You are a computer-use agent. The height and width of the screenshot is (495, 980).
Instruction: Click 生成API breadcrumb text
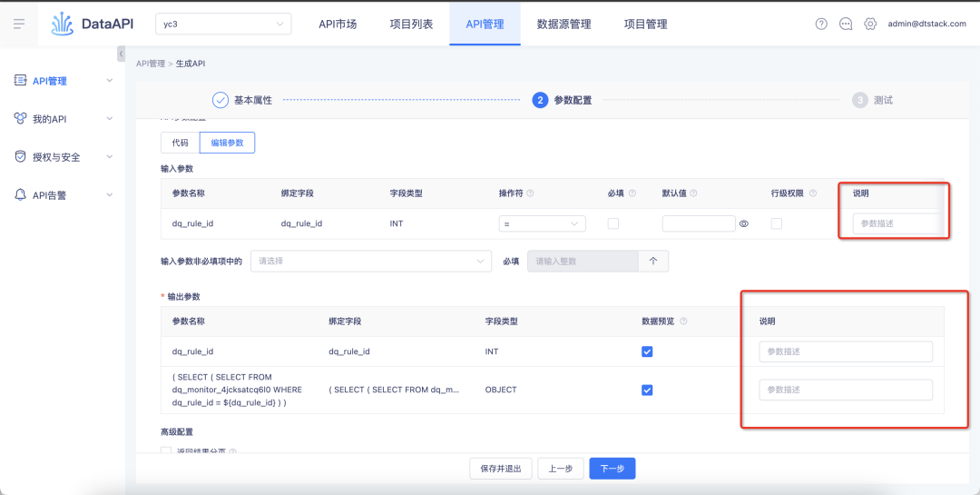click(191, 64)
